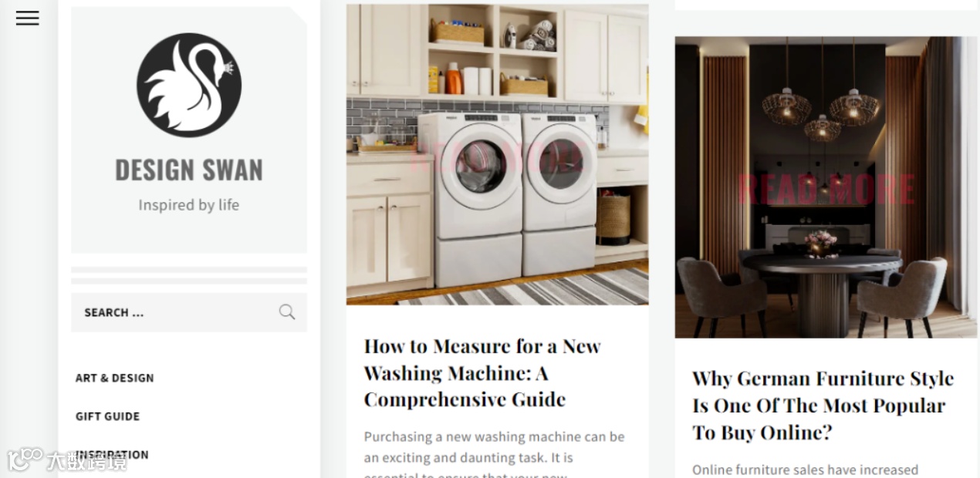
Task: Click the washing machine article excerpt text
Action: click(x=495, y=455)
